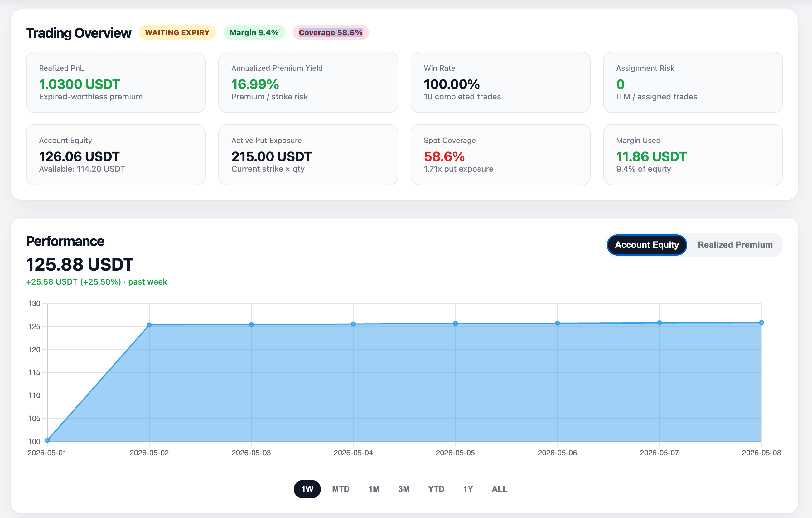The width and height of the screenshot is (812, 518).
Task: Click the Assignment Risk card
Action: click(x=693, y=82)
